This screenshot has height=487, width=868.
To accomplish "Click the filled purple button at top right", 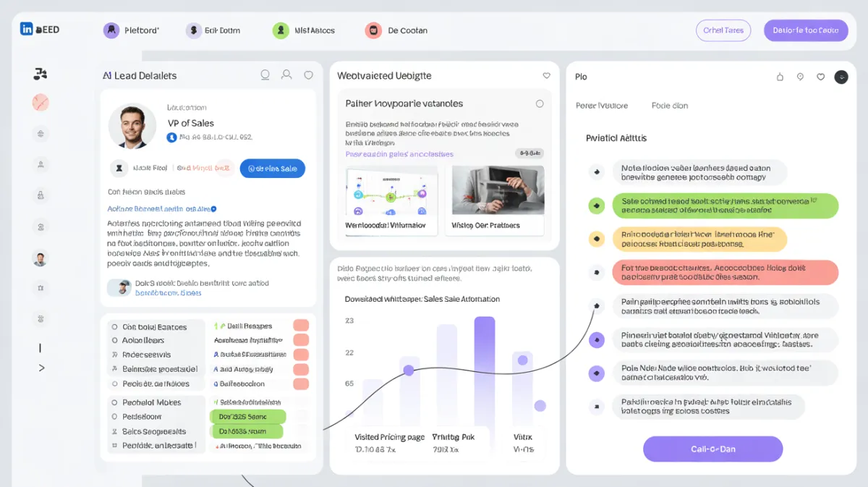I will point(806,30).
